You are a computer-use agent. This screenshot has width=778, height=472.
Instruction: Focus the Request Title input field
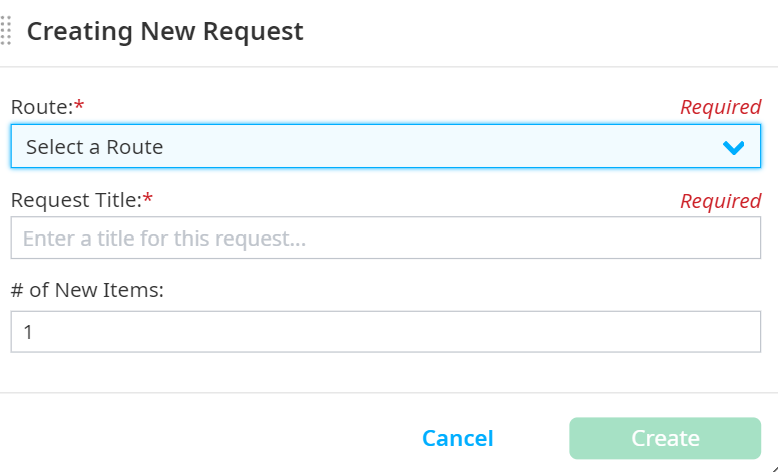[385, 238]
